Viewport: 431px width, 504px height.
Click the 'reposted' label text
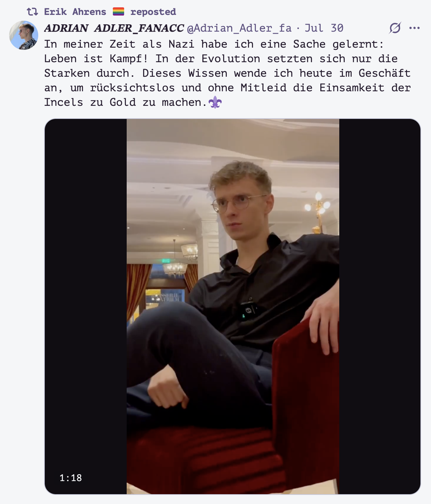[x=153, y=12]
